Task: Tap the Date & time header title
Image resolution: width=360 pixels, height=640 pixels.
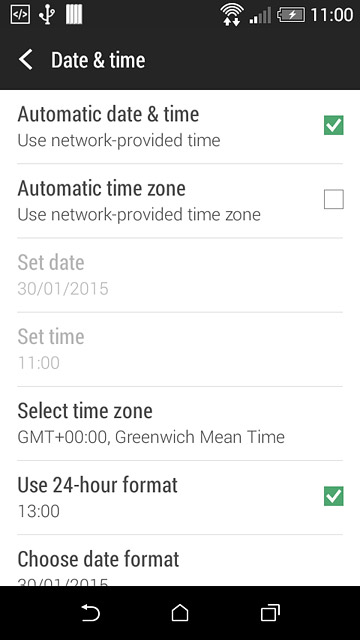Action: click(98, 60)
